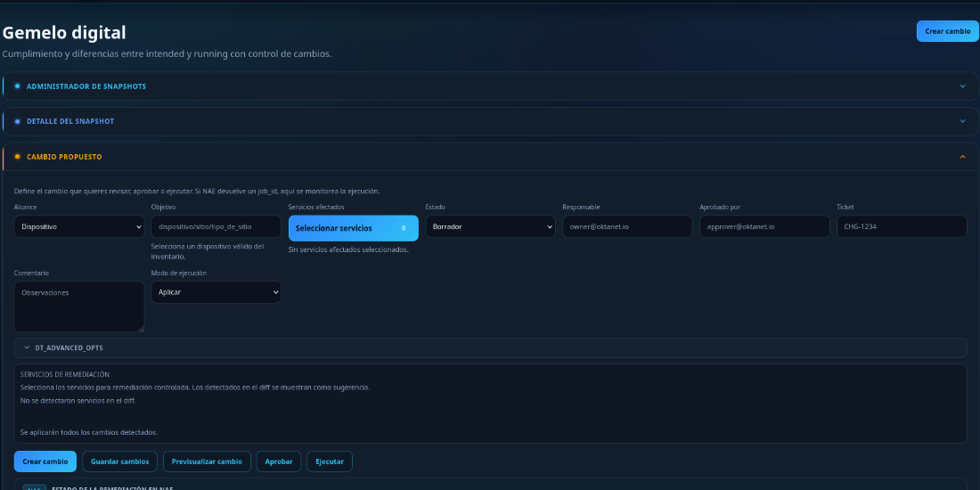The image size is (980, 490).
Task: Click the Guardar cambios button
Action: pyautogui.click(x=120, y=461)
